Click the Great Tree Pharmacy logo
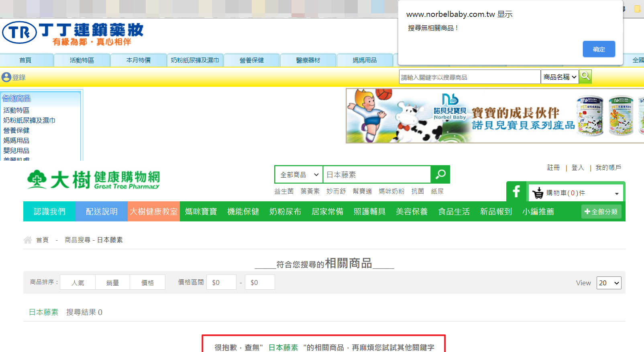This screenshot has height=352, width=644. pyautogui.click(x=94, y=179)
